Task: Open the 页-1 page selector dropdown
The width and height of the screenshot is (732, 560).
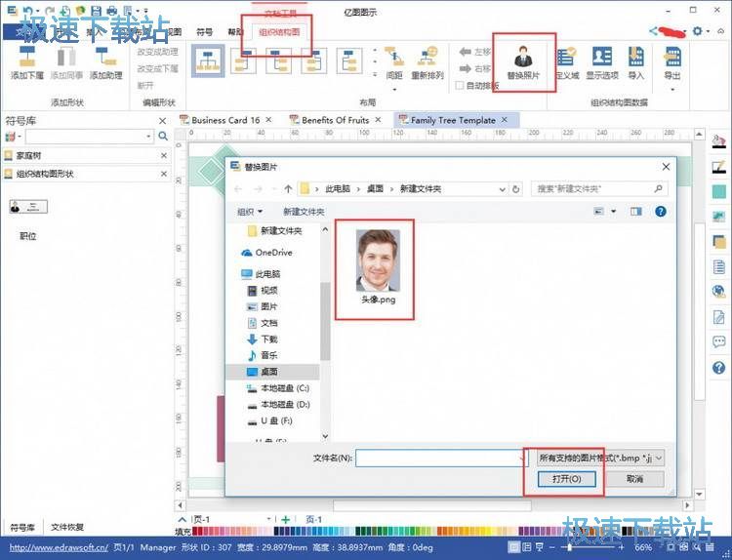Action: coord(269,519)
